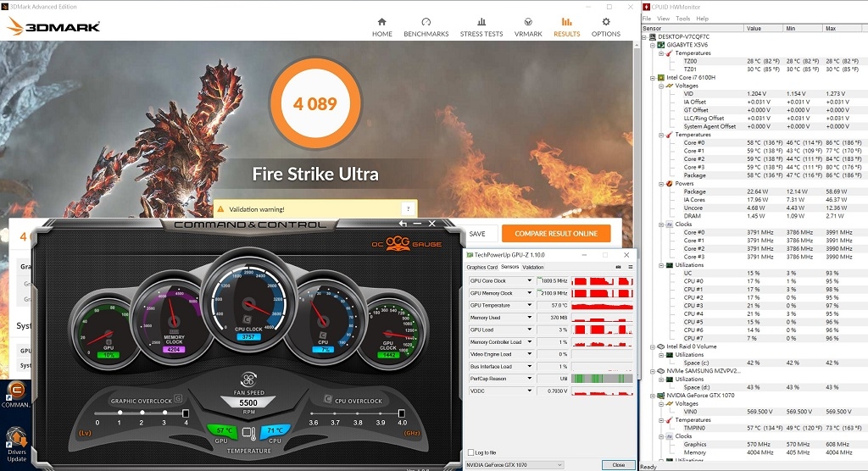Click the Graphic Overclock slider handle at level 4
This screenshot has height=471, width=868.
click(186, 413)
